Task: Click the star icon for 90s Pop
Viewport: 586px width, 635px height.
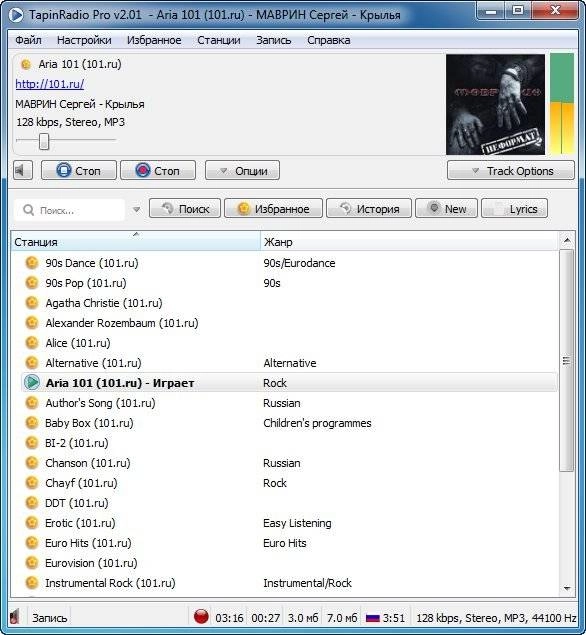Action: [32, 283]
